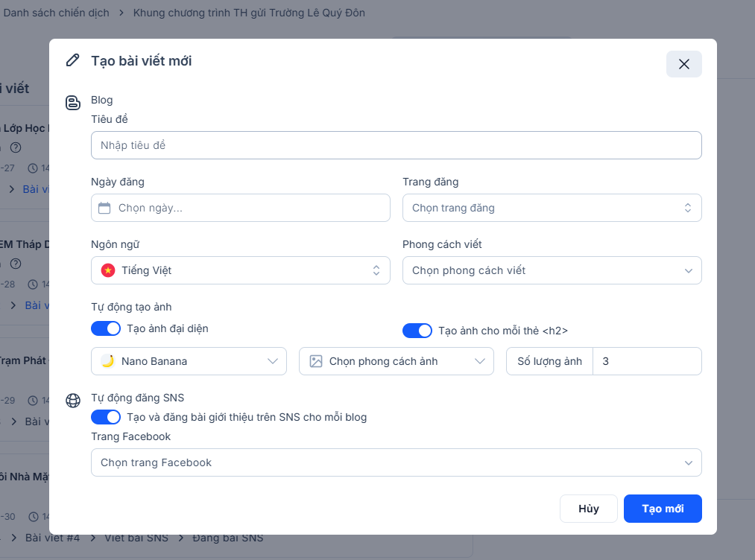The height and width of the screenshot is (560, 755).
Task: Click the Nhập tiêu đề title field
Action: 396,145
